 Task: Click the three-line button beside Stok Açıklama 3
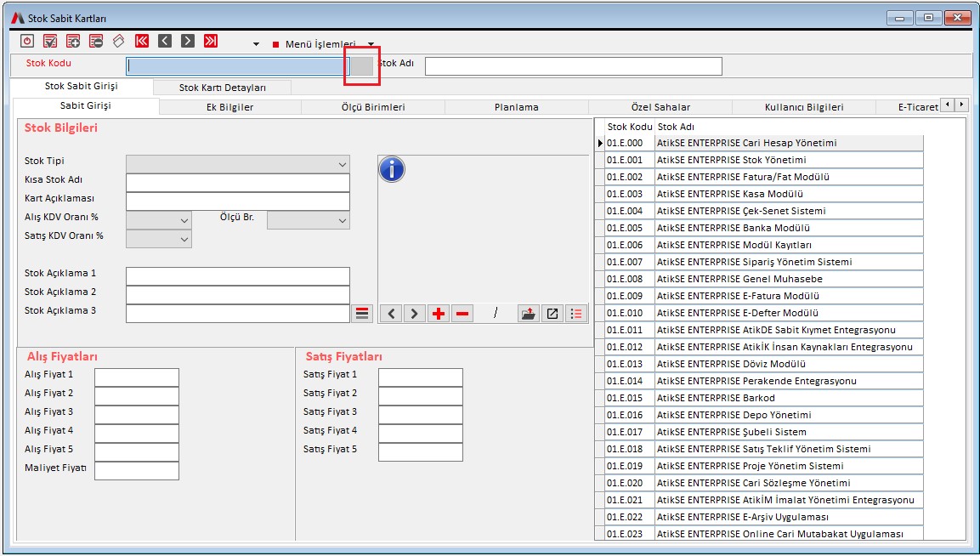tap(362, 314)
